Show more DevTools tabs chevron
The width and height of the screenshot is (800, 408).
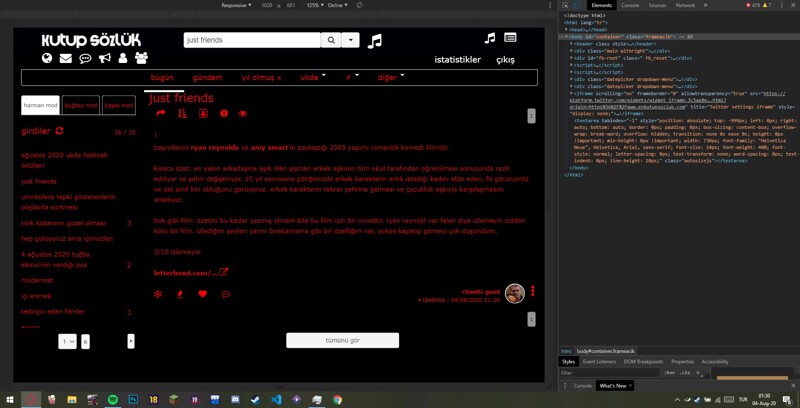[706, 5]
